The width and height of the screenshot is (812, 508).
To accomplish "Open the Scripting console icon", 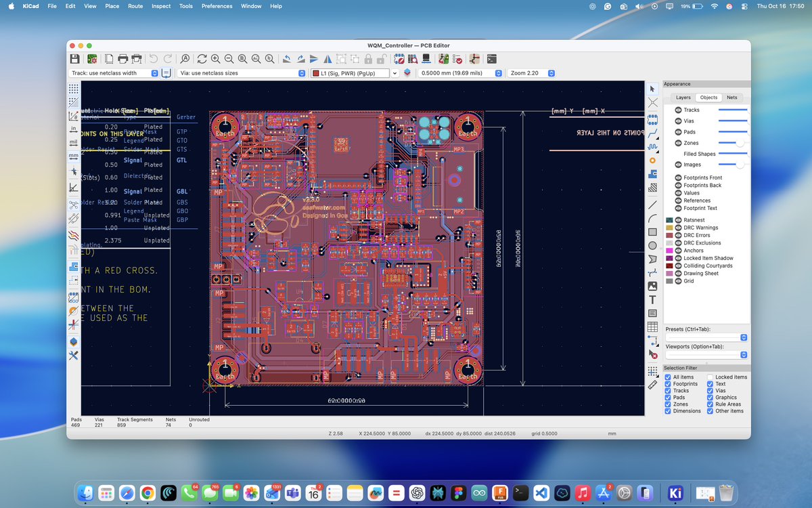I will click(x=492, y=59).
